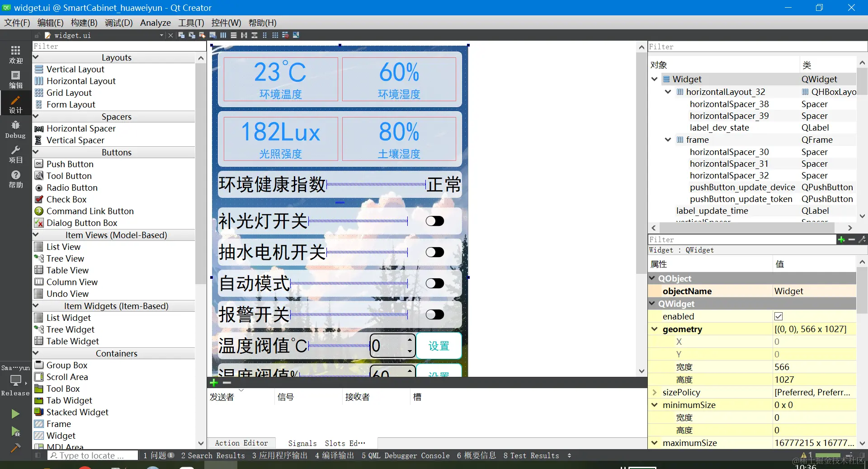The image size is (868, 469).
Task: Select pushButton_update_device in object tree
Action: pos(742,187)
